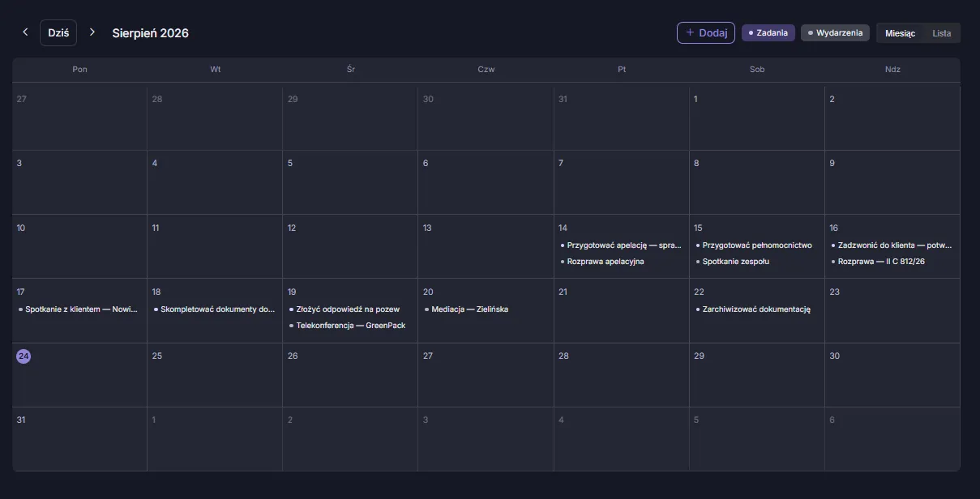Open task Przygotować pełnomocnictwo
The image size is (980, 499).
point(756,245)
